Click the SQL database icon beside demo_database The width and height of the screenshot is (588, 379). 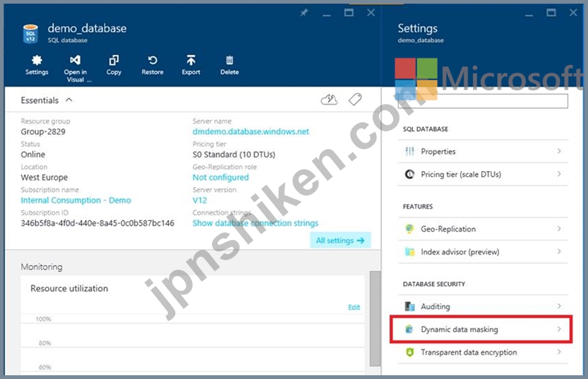(30, 34)
